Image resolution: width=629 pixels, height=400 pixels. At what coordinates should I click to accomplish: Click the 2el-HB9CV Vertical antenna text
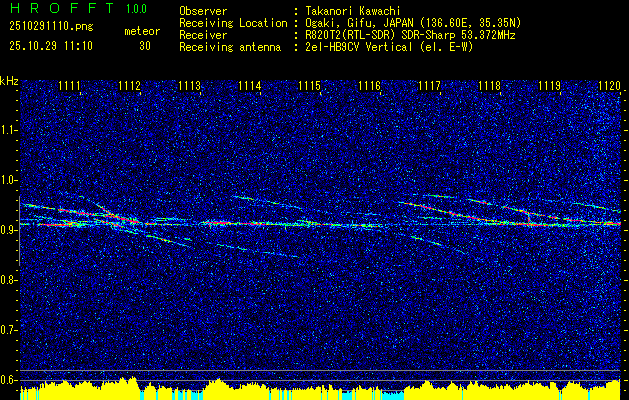pyautogui.click(x=389, y=47)
